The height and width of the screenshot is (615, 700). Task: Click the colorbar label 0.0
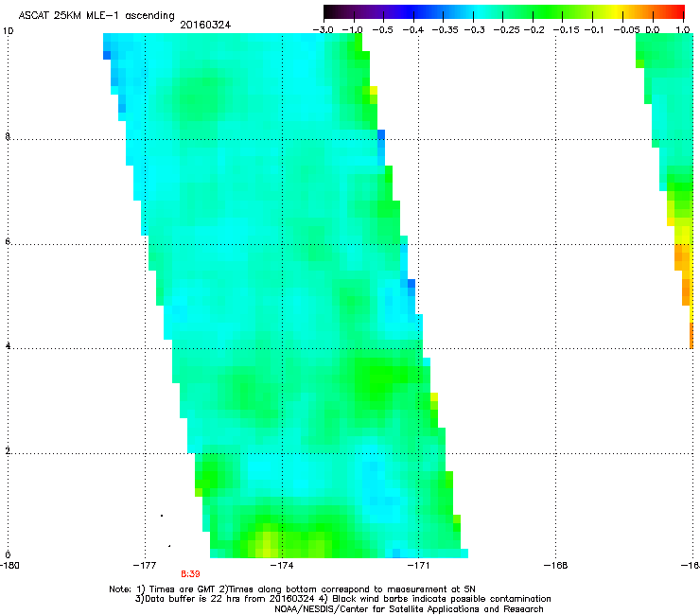[653, 30]
